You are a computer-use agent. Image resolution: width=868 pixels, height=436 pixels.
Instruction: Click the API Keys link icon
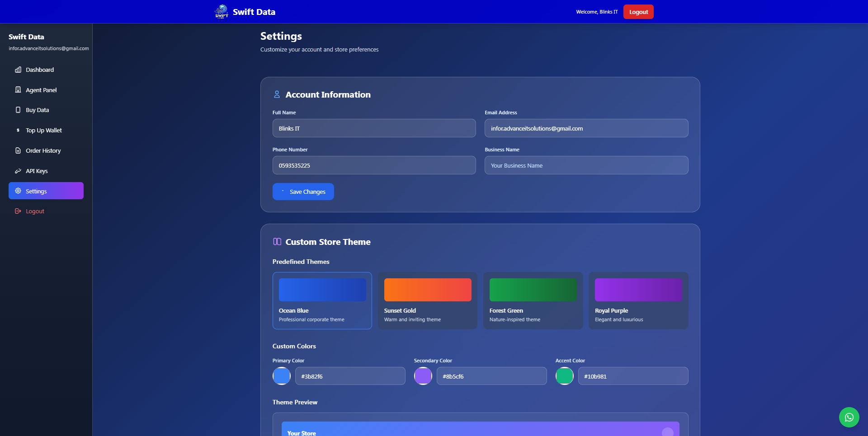coord(18,171)
